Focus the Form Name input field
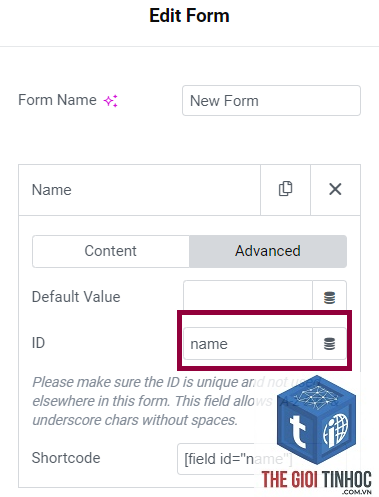The height and width of the screenshot is (497, 379). click(x=271, y=101)
